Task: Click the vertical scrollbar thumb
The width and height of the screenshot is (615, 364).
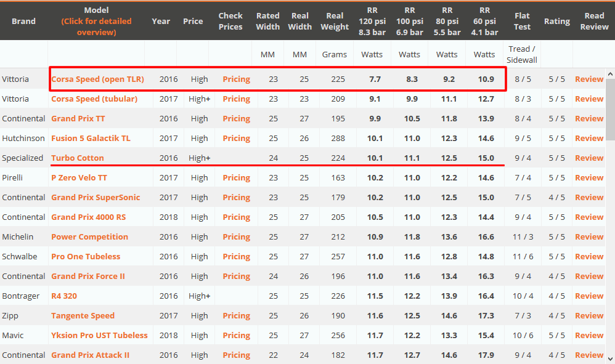Action: (x=610, y=109)
